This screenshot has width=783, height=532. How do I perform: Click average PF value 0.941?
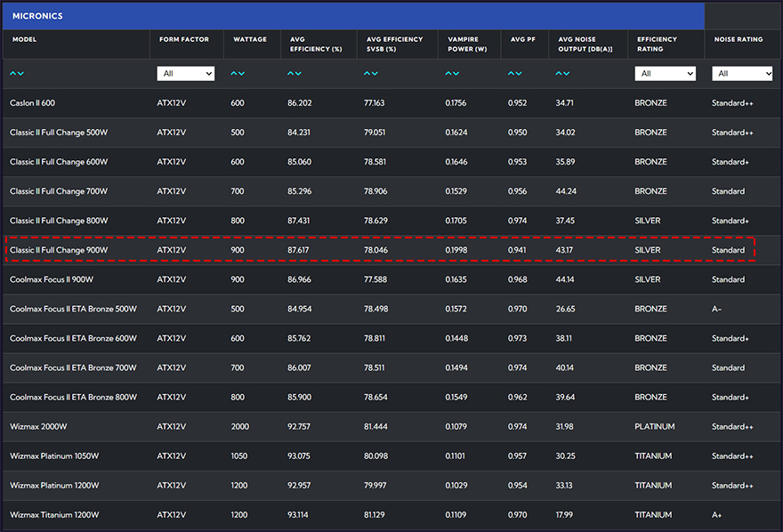[517, 250]
